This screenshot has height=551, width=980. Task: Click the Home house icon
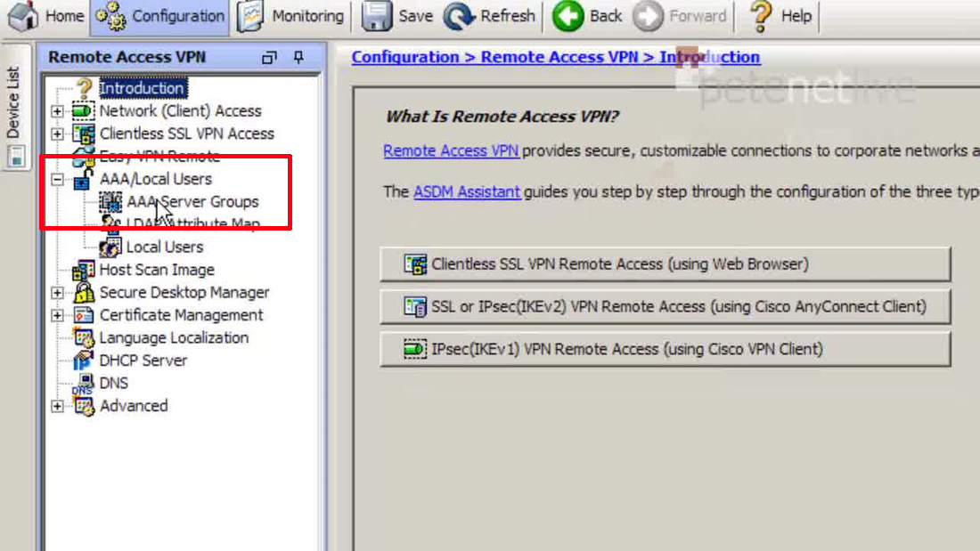tap(22, 16)
